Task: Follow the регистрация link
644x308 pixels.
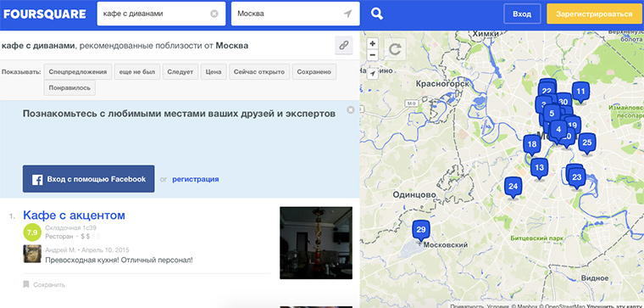Action: (x=196, y=179)
